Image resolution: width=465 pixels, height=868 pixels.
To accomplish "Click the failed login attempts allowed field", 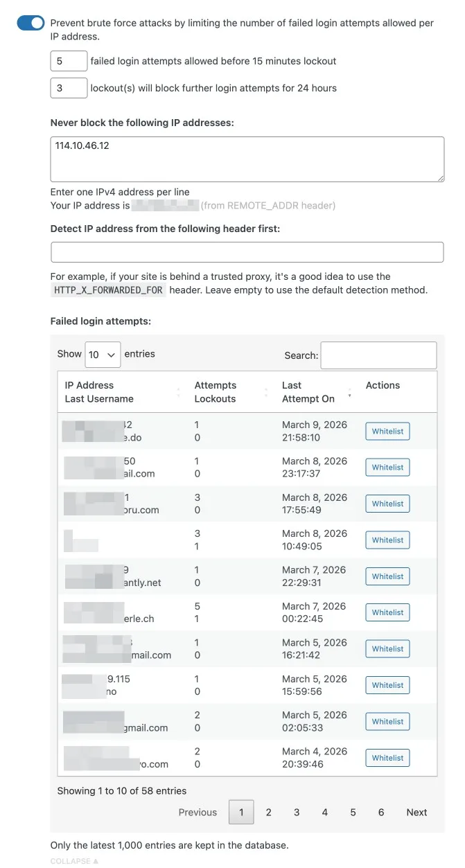I will pos(69,61).
